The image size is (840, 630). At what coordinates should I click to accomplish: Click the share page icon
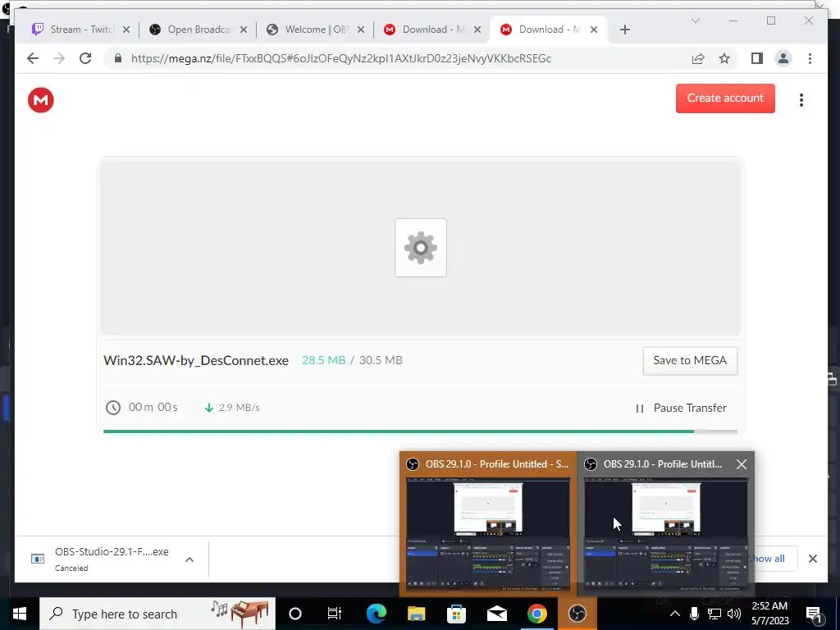coord(698,58)
